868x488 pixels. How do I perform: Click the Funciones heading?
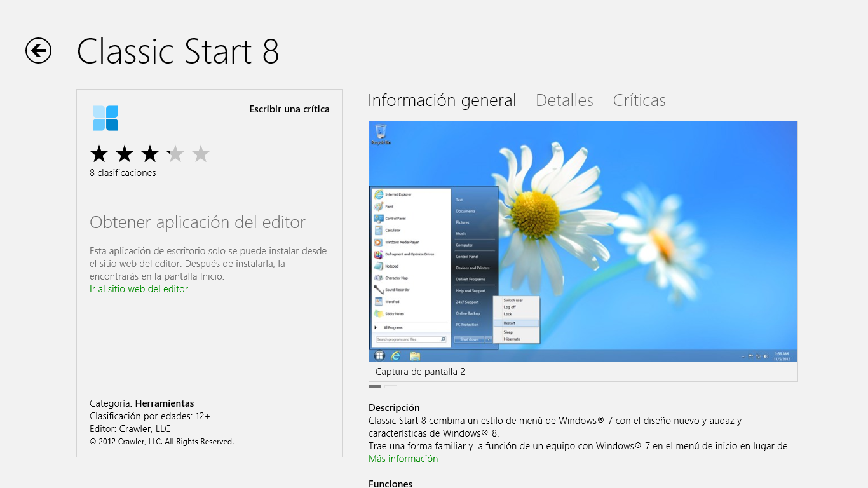coord(390,484)
